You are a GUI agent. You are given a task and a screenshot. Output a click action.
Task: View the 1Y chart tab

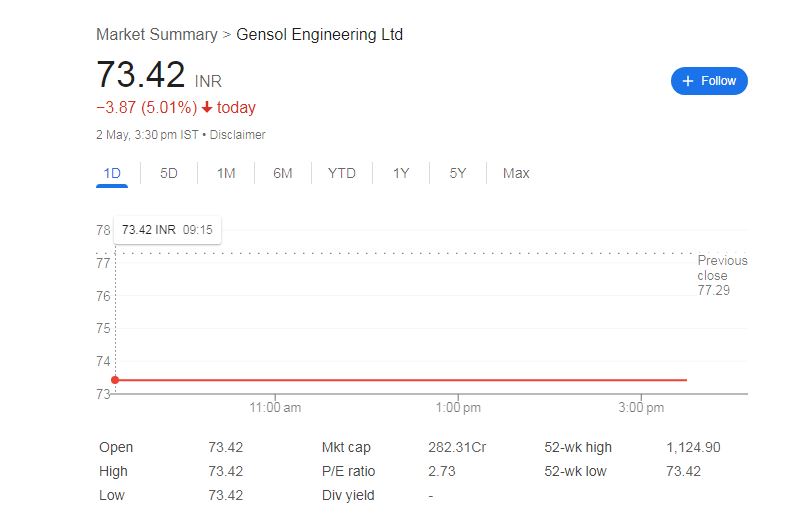click(x=401, y=173)
